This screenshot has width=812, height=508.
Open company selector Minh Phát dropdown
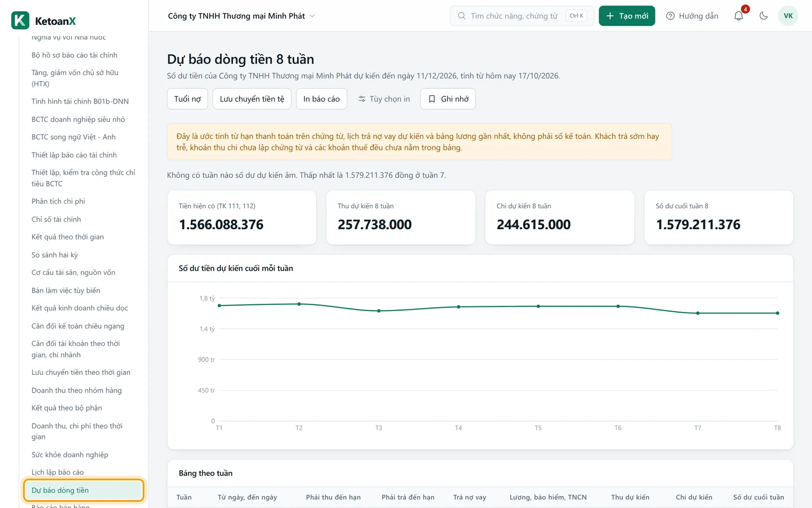[x=242, y=16]
